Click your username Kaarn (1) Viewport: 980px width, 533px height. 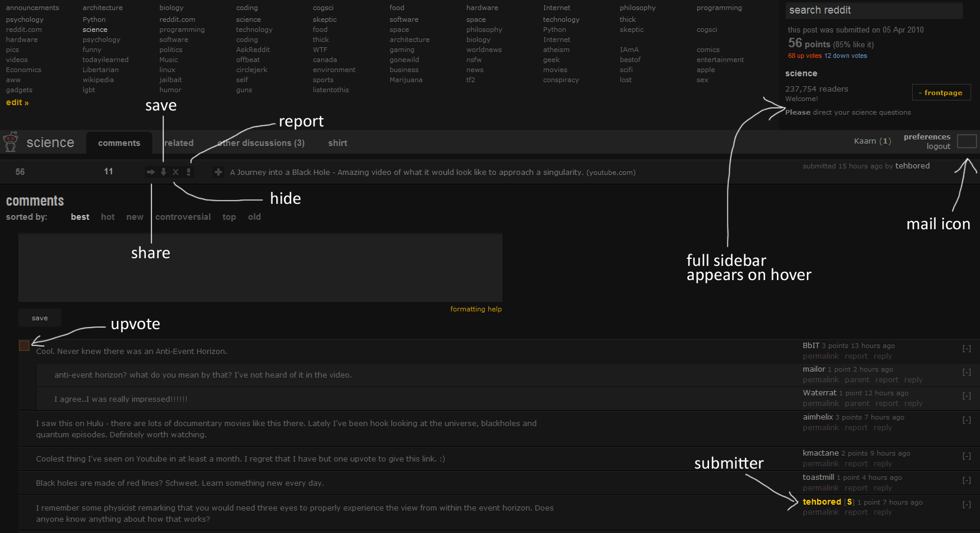coord(872,141)
